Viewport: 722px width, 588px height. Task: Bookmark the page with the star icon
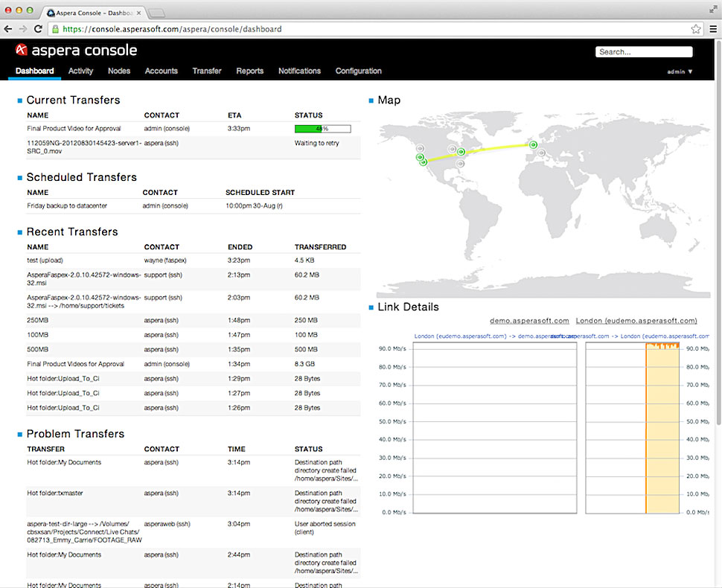coord(696,29)
